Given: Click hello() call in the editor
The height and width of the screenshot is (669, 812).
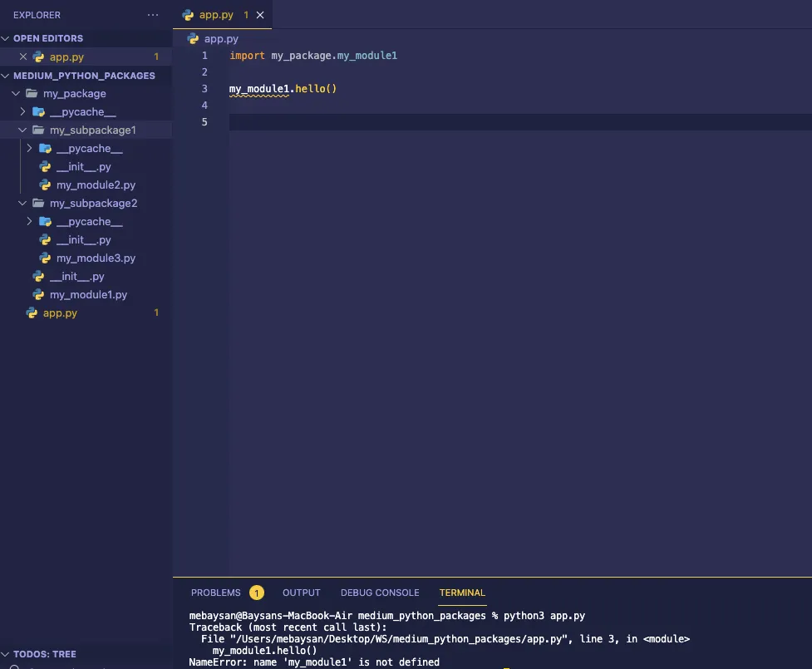Looking at the screenshot, I should coord(316,89).
